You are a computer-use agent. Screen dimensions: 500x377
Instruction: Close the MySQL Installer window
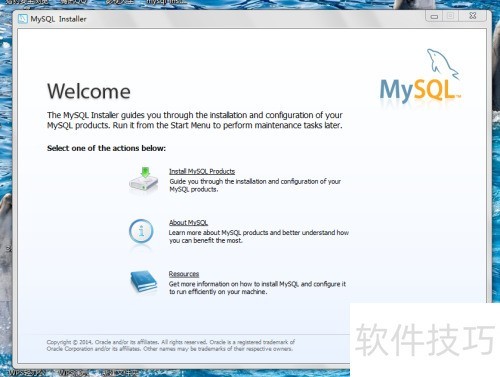473,16
